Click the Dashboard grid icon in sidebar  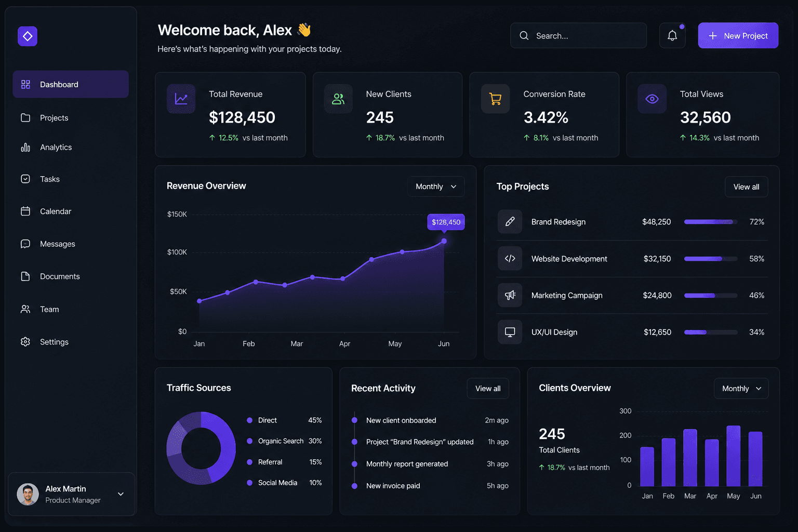coord(25,84)
